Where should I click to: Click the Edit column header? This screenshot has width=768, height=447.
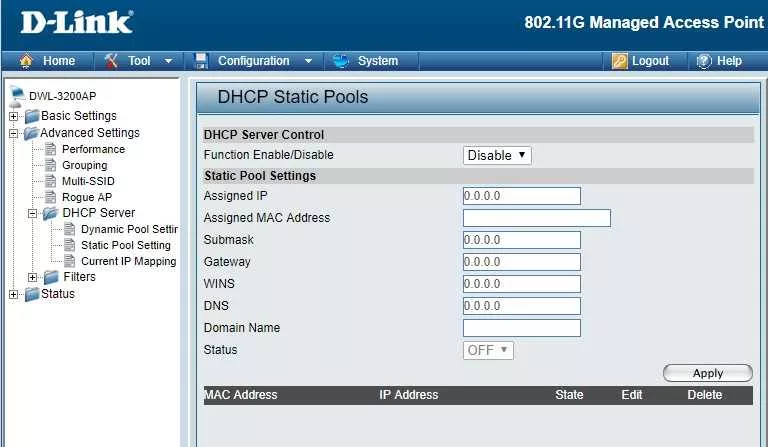(632, 395)
